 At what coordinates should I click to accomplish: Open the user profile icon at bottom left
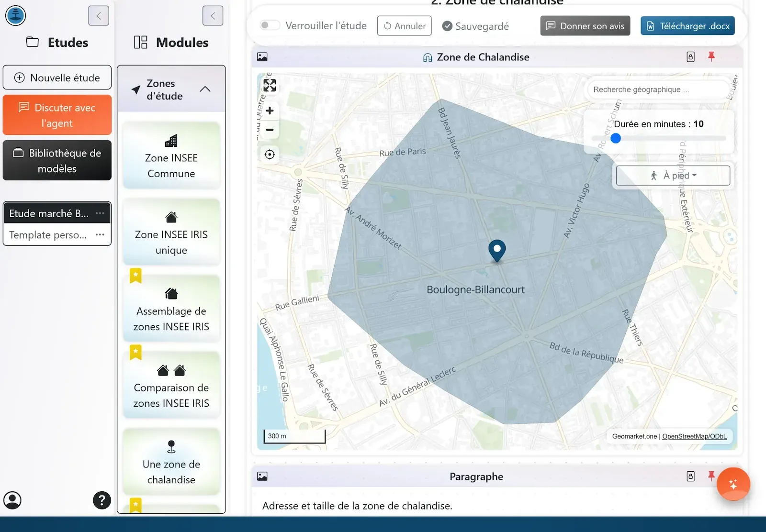[x=12, y=500]
